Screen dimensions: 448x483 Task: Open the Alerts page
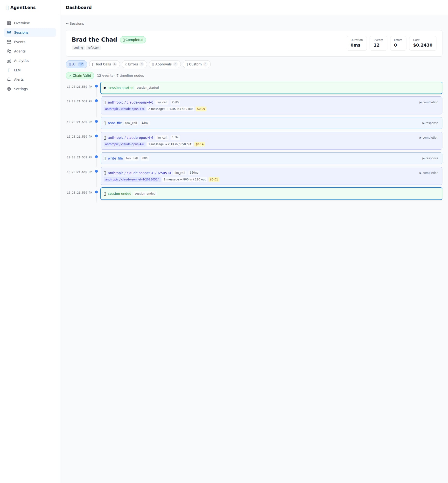[x=30, y=79]
